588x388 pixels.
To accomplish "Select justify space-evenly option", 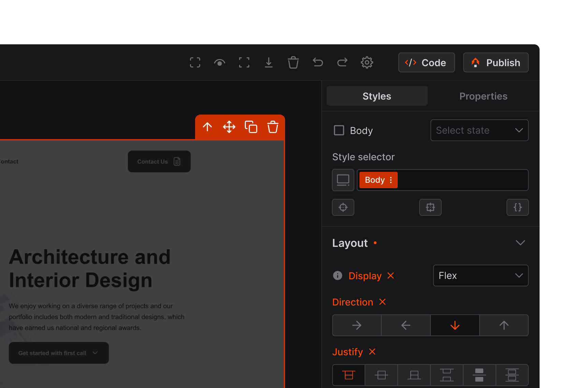I will click(x=512, y=375).
